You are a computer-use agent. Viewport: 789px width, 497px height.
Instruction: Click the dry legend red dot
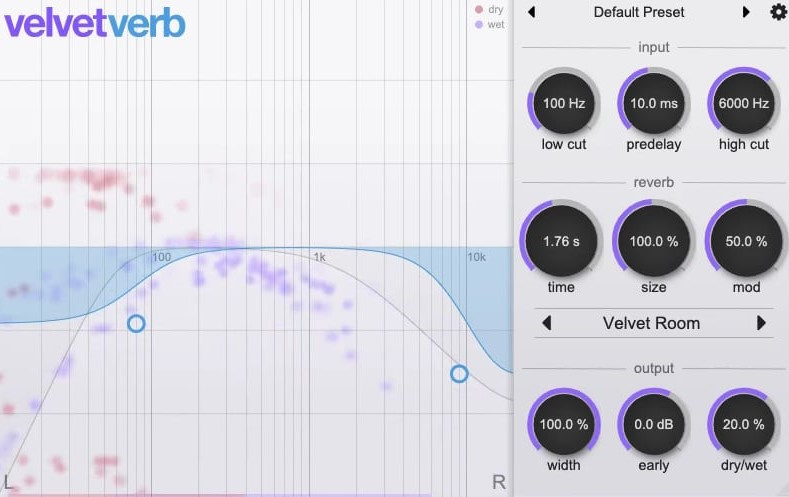coord(479,10)
